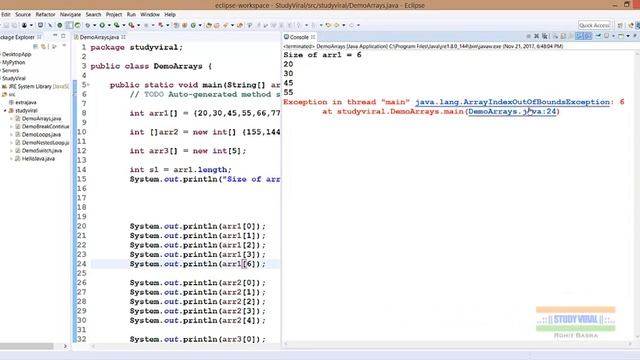Click the green Run launch icon

[x=102, y=25]
